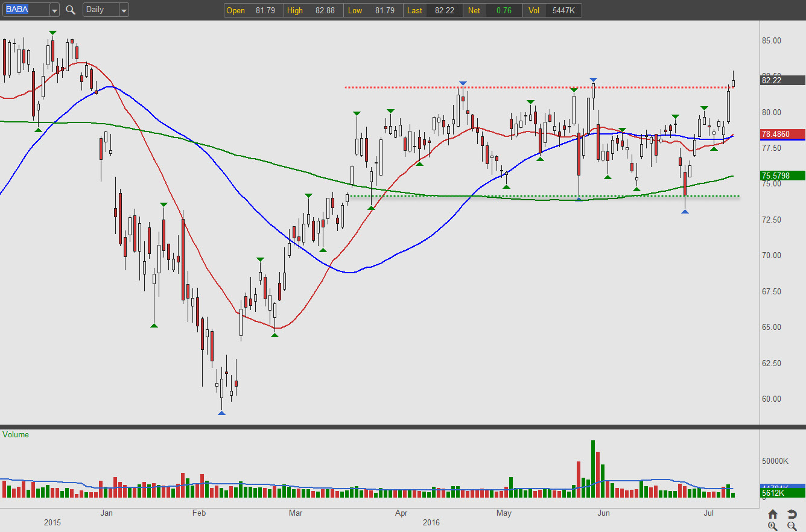Viewport: 806px width, 532px height.
Task: Select the BABA symbol input field
Action: 26,10
